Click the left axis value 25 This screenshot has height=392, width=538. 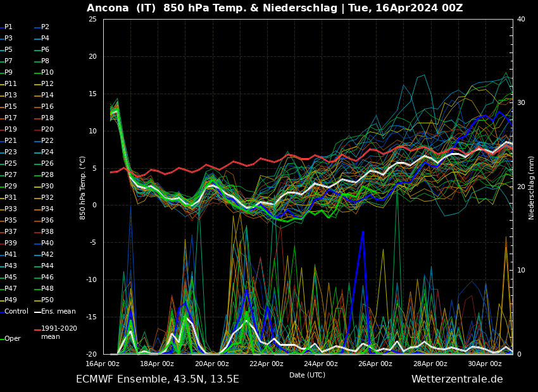[x=92, y=19]
